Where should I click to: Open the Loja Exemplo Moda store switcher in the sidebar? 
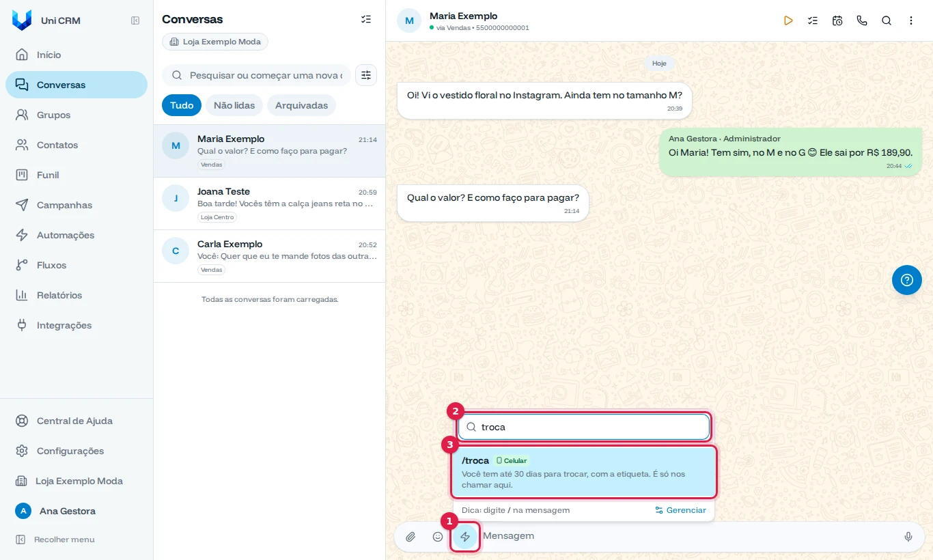[76, 481]
